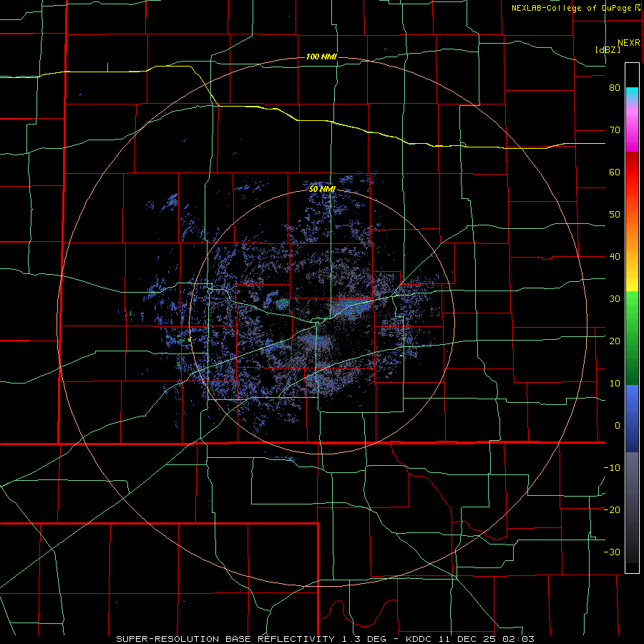Click the [dBZ] units label
Screen dimensions: 644x644
[608, 50]
